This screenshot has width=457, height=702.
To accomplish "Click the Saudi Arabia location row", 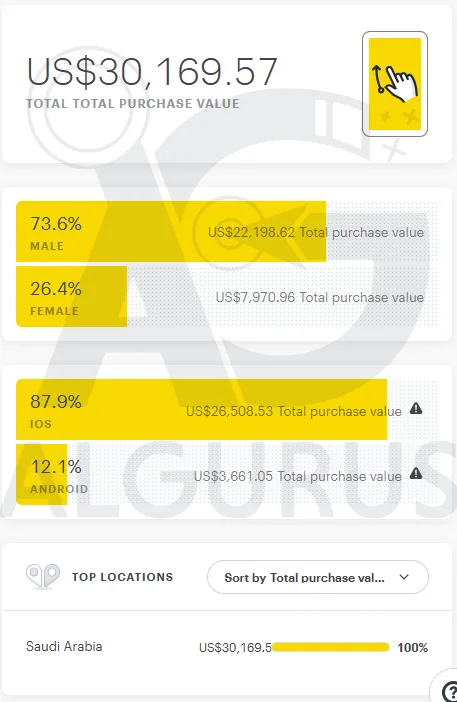I will (227, 647).
